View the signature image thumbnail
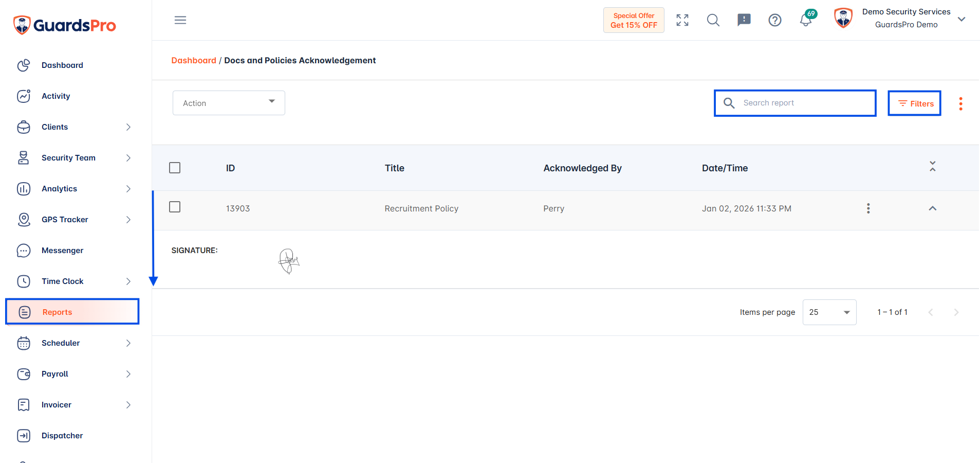Viewport: 980px width, 463px height. [289, 261]
